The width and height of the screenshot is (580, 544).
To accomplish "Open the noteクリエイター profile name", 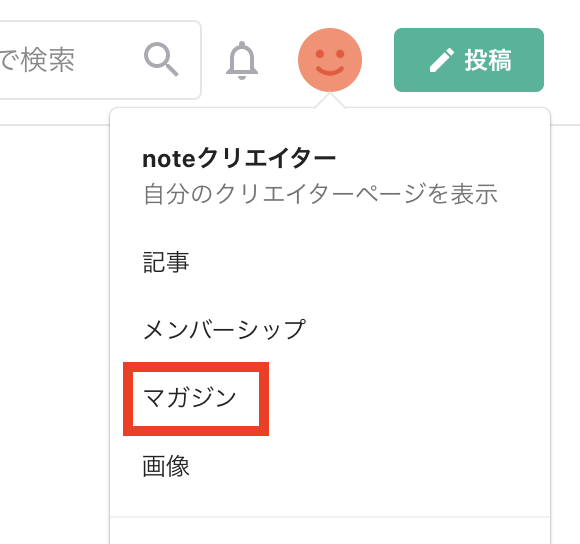I will pos(239,158).
